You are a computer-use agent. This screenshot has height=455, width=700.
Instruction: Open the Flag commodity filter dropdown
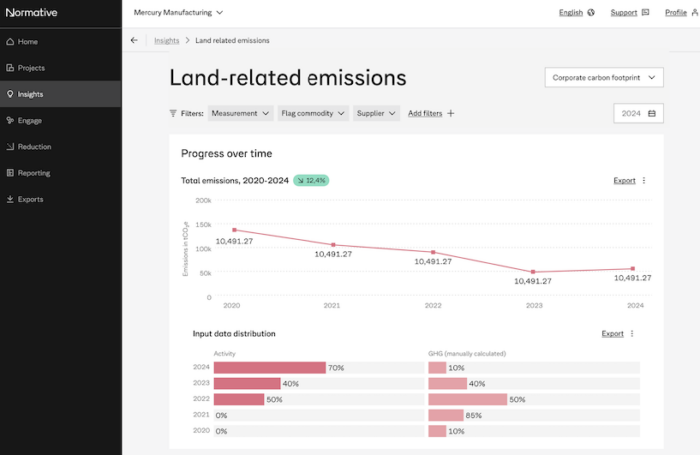pos(314,114)
